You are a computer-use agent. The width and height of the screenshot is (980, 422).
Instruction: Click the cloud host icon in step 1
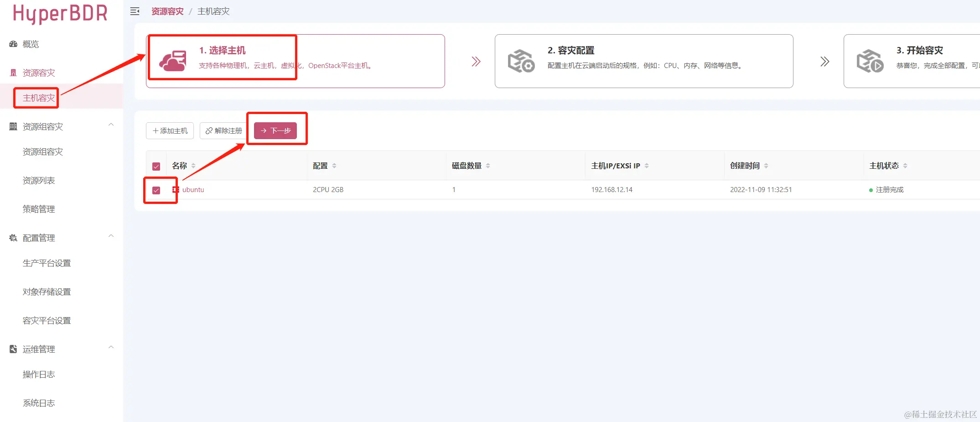tap(173, 61)
